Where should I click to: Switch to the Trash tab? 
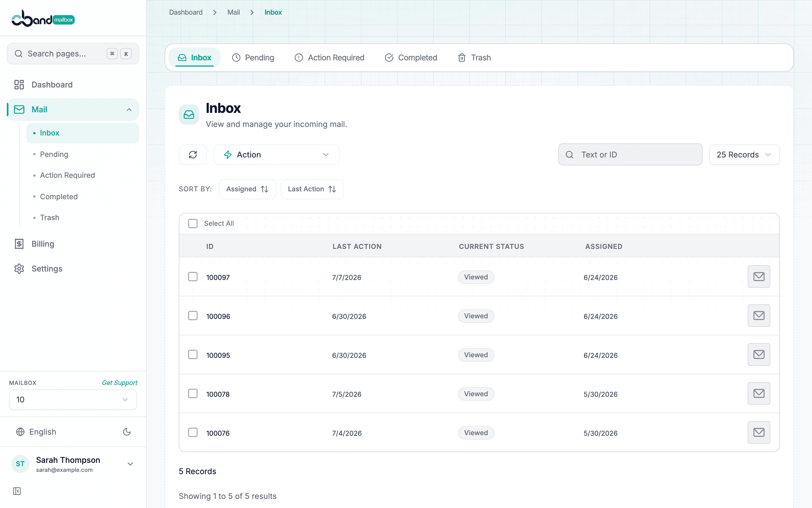475,58
